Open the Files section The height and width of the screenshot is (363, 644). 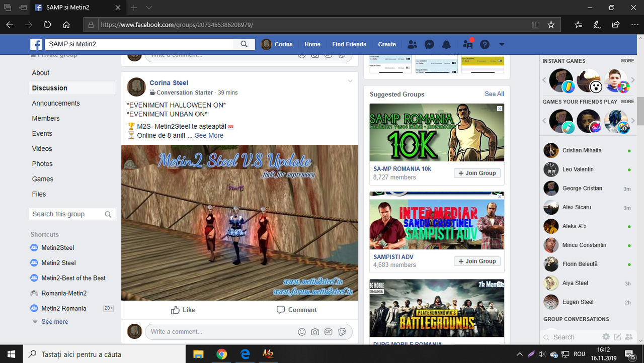[39, 194]
